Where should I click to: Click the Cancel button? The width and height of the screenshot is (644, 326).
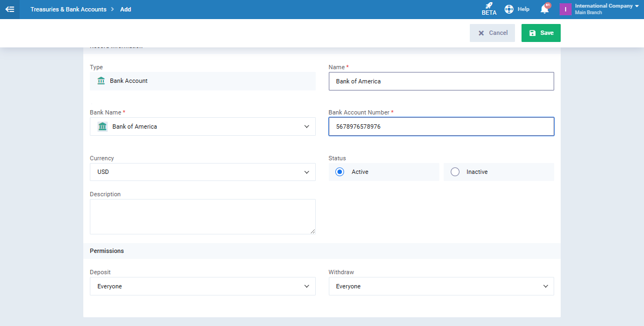pos(492,33)
